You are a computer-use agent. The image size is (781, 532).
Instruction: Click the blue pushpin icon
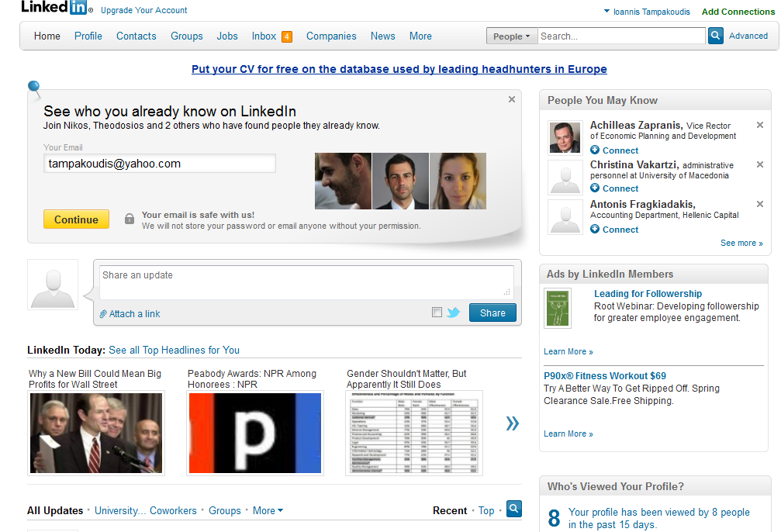[x=34, y=88]
